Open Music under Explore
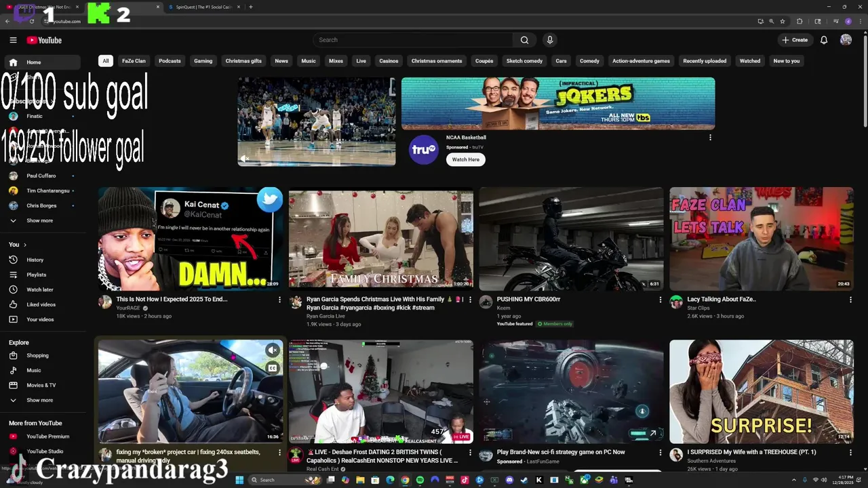This screenshot has height=488, width=868. click(x=43, y=370)
